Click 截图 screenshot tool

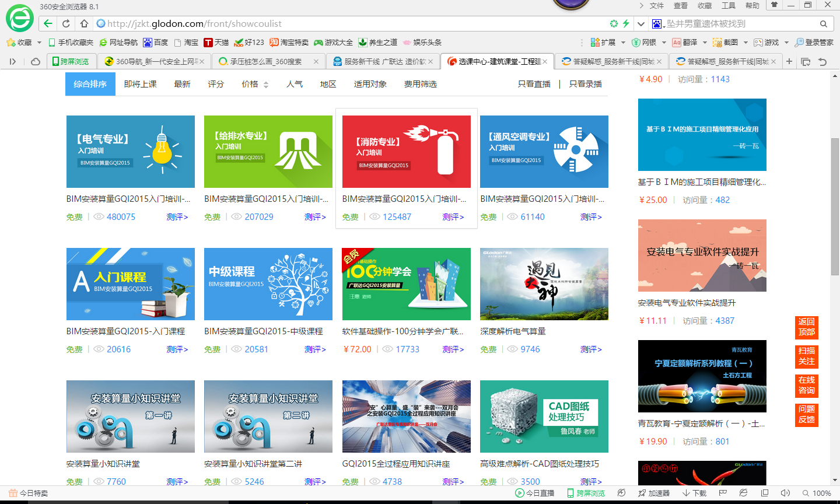tap(726, 43)
